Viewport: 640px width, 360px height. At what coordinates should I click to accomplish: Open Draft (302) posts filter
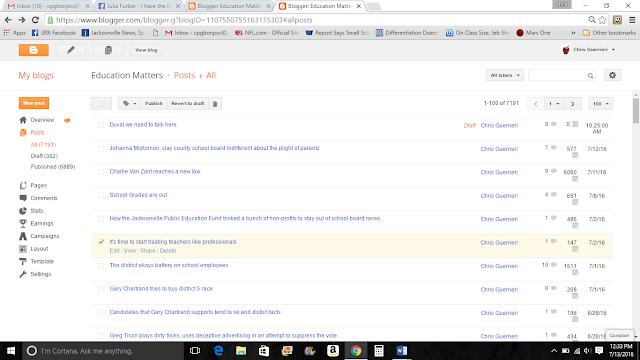point(44,156)
